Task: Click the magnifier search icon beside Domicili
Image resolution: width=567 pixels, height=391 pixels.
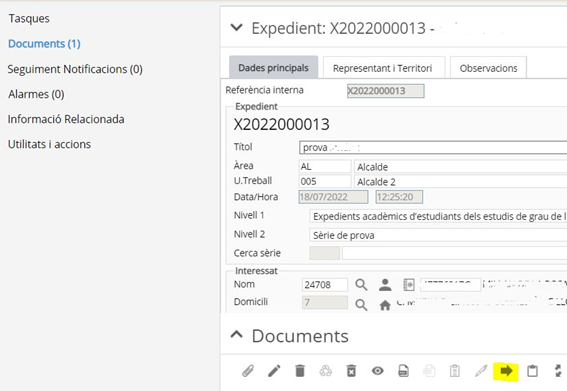Action: (x=361, y=305)
